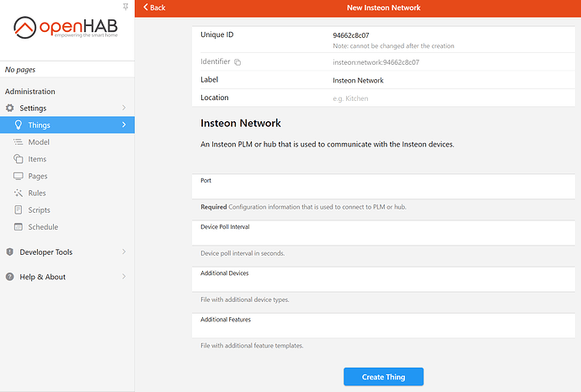Open the Settings menu entry
Viewport: 581px width, 392px height.
tap(67, 108)
